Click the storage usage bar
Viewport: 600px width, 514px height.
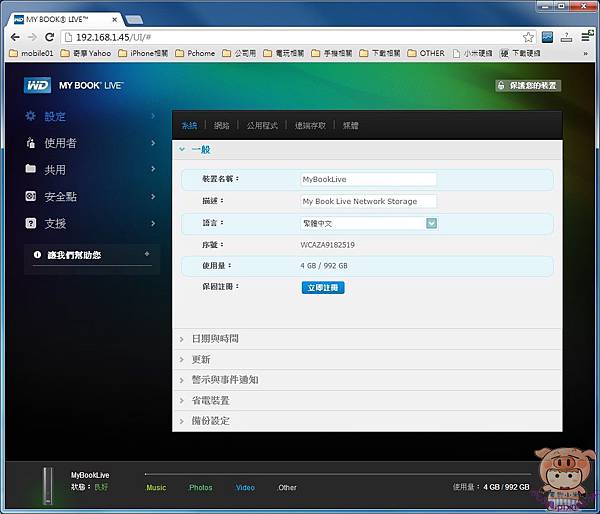338,474
